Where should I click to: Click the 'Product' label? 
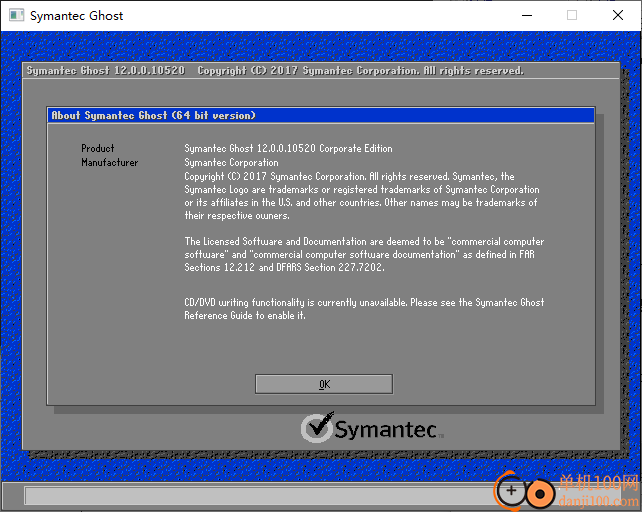point(97,148)
